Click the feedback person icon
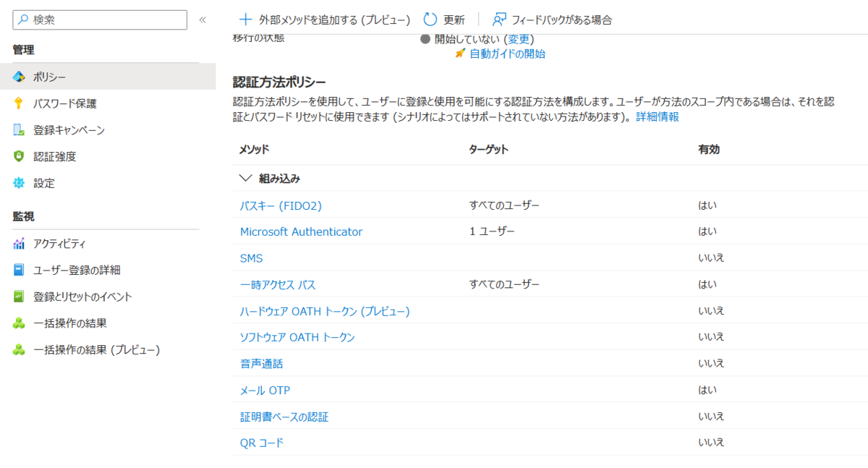The image size is (868, 468). (499, 20)
